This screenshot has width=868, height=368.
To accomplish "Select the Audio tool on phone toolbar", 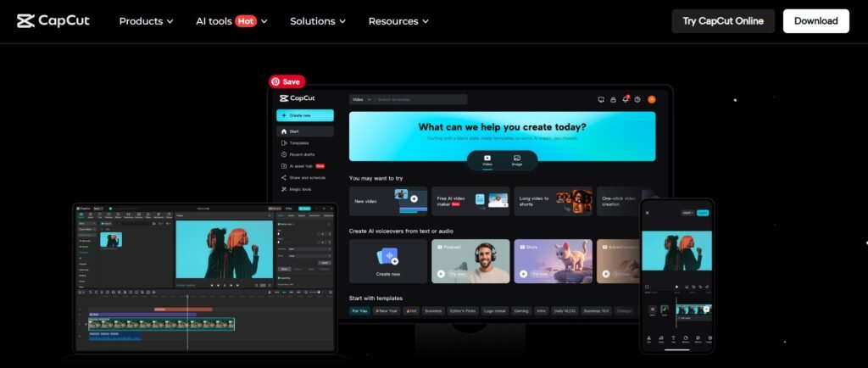I will pyautogui.click(x=661, y=338).
